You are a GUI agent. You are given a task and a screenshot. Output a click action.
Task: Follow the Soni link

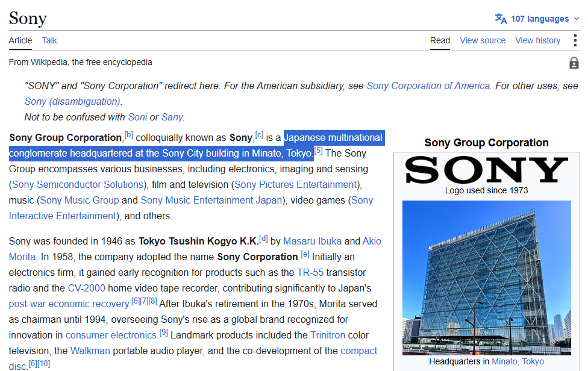point(137,117)
